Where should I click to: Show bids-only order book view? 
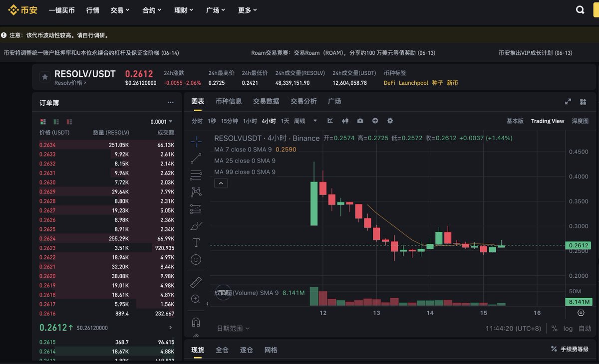(x=56, y=122)
